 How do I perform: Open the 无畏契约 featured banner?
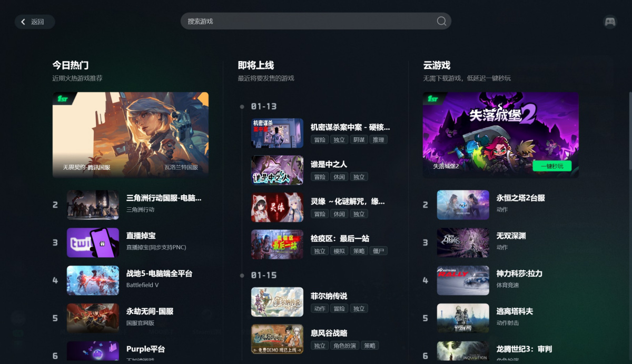pyautogui.click(x=131, y=134)
